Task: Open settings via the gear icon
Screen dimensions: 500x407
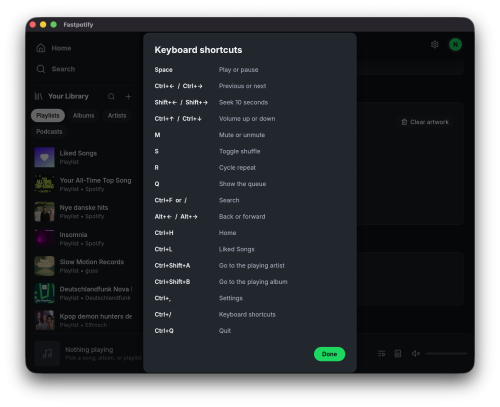Action: (x=435, y=44)
